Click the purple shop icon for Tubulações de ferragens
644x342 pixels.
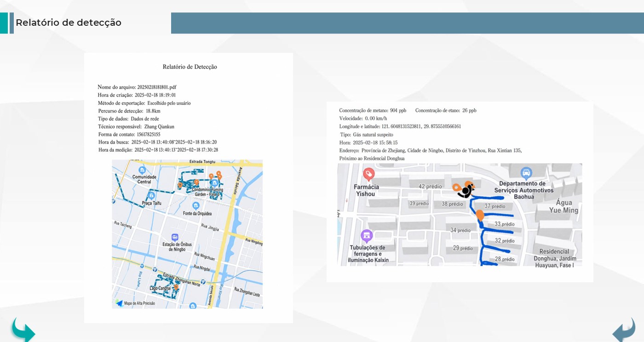click(x=367, y=236)
